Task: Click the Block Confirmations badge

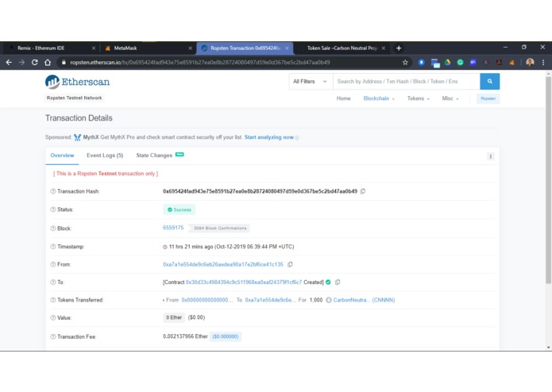Action: click(220, 229)
